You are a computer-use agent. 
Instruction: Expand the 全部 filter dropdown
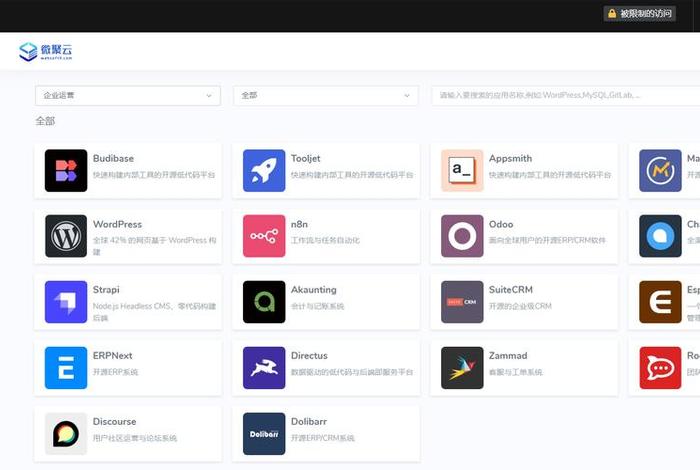coord(325,95)
